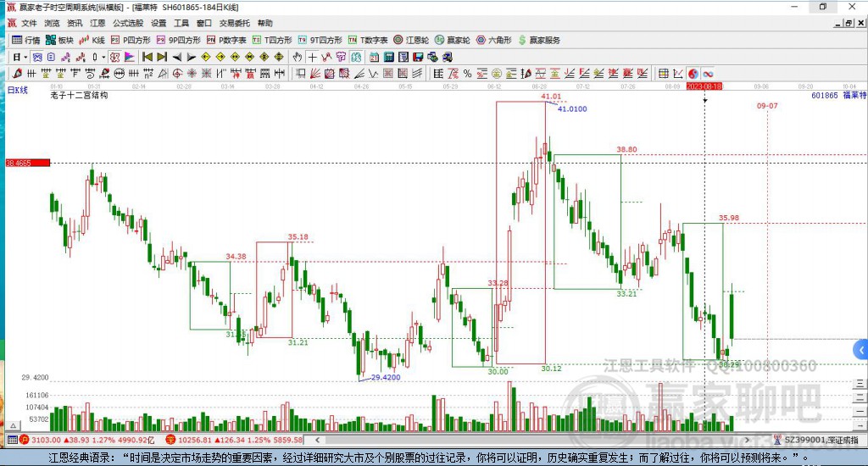
Task: Open the 帮助 menu
Action: 265,23
